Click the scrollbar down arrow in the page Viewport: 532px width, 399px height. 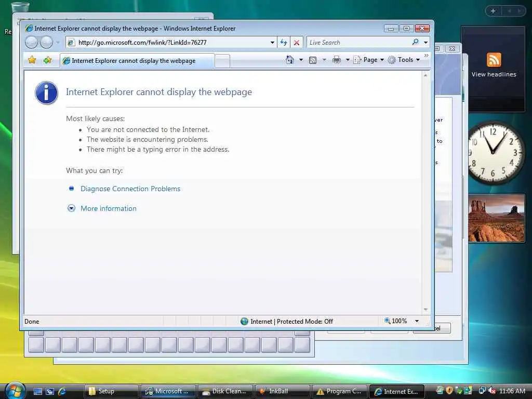(x=425, y=310)
